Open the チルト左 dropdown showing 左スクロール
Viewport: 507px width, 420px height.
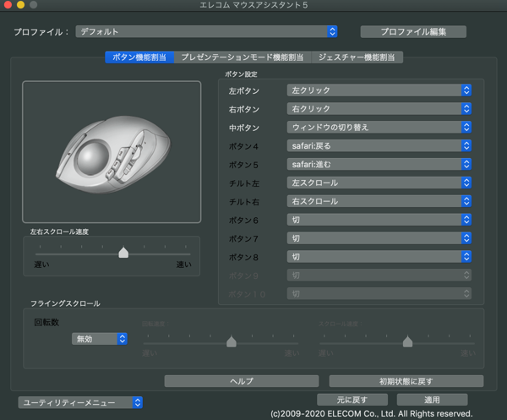click(x=379, y=183)
